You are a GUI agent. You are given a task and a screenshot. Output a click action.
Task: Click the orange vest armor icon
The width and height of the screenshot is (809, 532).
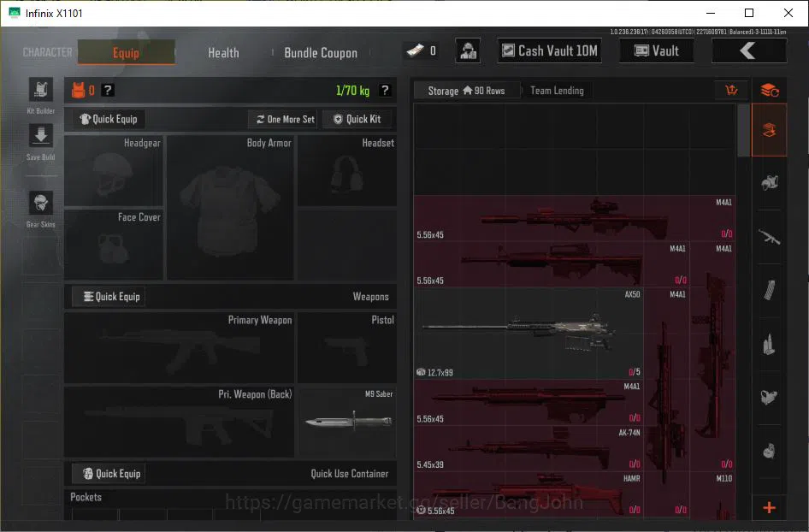pos(79,91)
